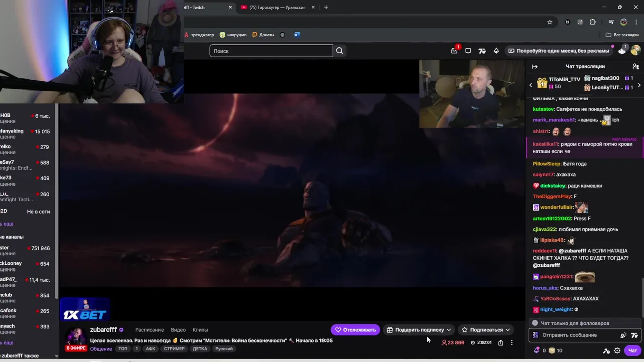Click the АФК tag

point(150,349)
